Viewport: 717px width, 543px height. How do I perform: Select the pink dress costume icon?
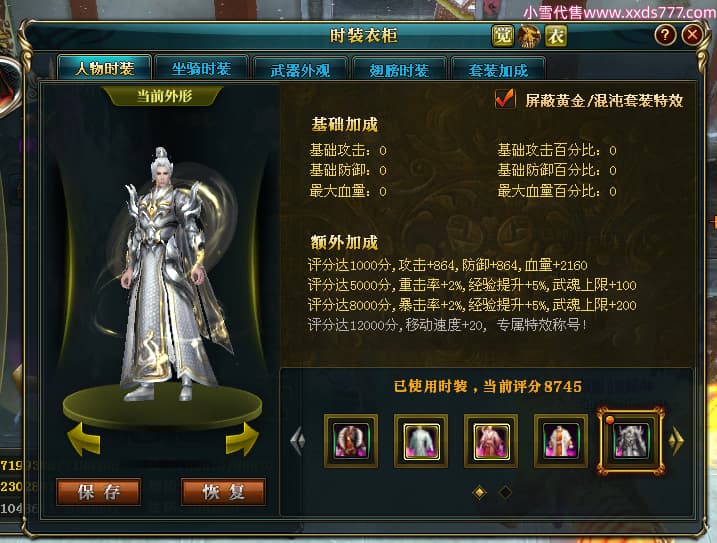491,441
